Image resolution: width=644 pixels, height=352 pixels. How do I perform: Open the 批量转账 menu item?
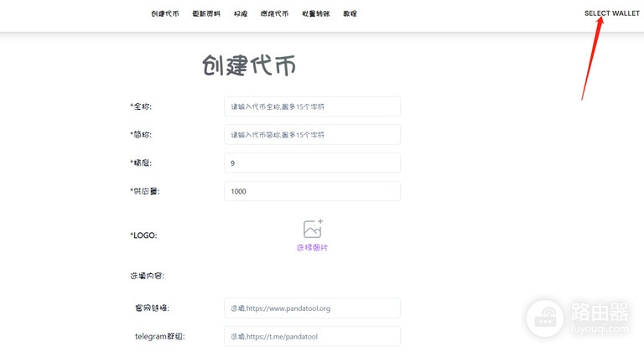pos(316,13)
